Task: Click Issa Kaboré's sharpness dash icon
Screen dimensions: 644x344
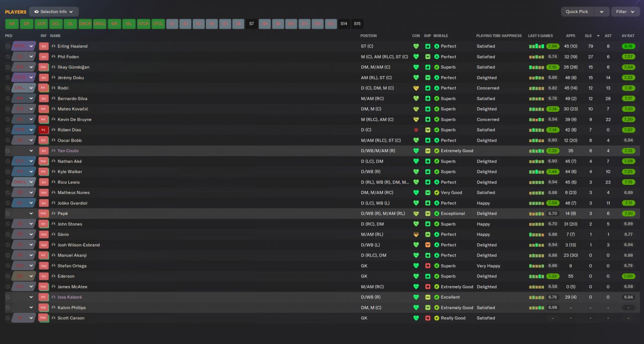Action: (428, 297)
